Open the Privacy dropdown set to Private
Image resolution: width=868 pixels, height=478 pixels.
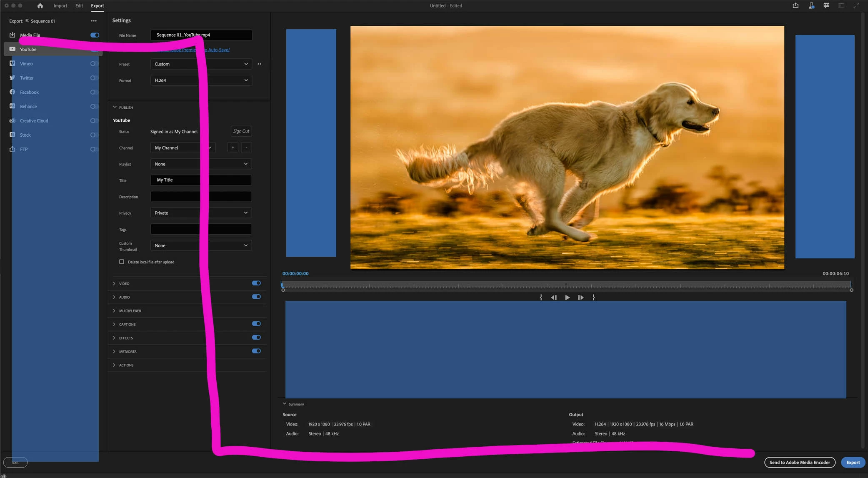coord(201,213)
